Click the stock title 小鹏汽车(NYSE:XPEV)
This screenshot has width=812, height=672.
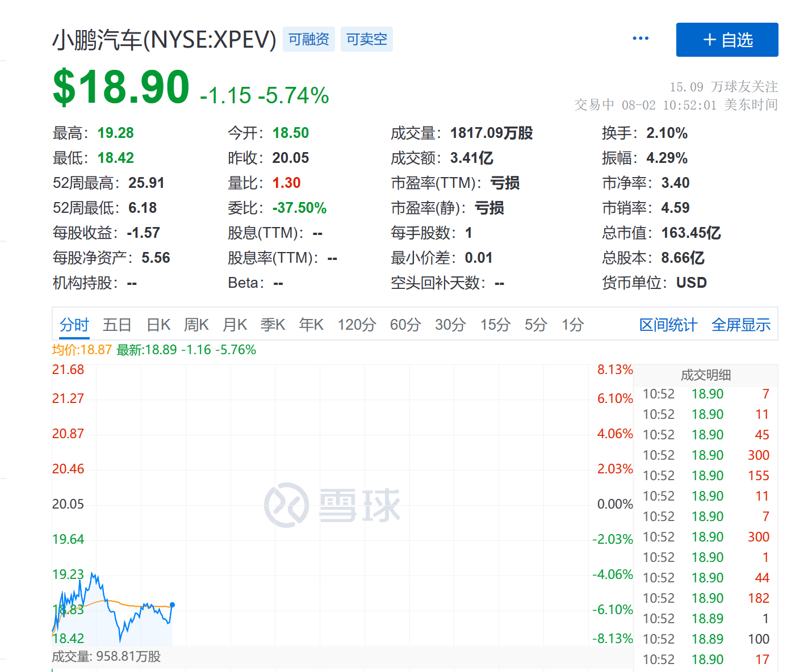[164, 40]
